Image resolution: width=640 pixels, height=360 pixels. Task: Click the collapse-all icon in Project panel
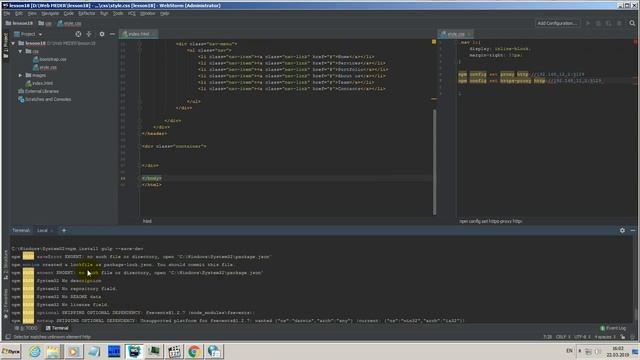(x=89, y=34)
